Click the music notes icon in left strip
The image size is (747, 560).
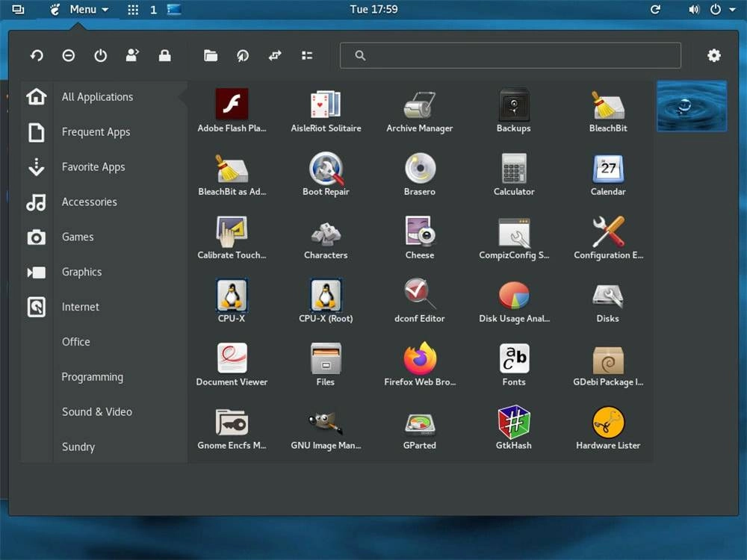click(x=37, y=202)
